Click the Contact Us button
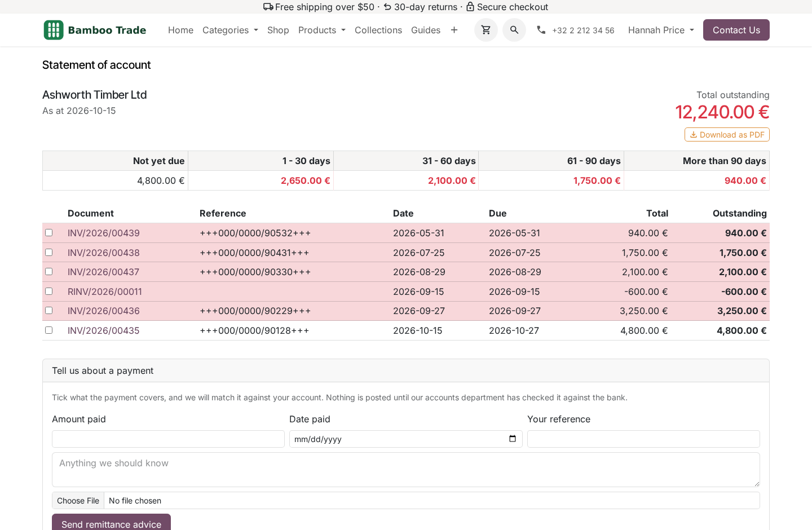Viewport: 812px width, 530px height. 736,30
